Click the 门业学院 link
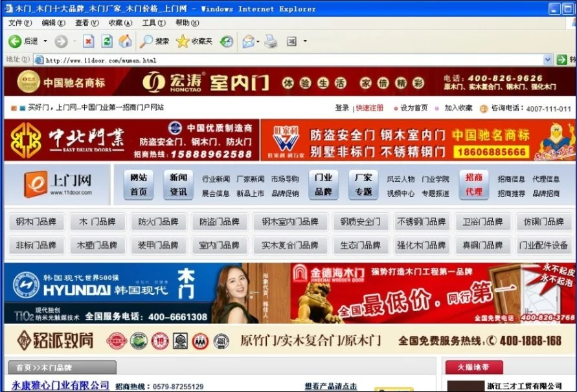 435,179
